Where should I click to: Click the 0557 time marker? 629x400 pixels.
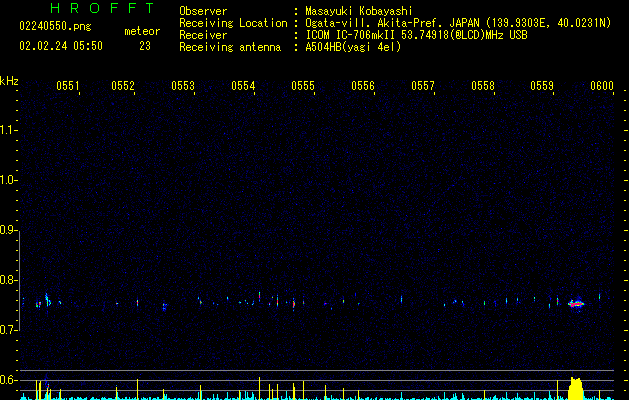pos(423,86)
